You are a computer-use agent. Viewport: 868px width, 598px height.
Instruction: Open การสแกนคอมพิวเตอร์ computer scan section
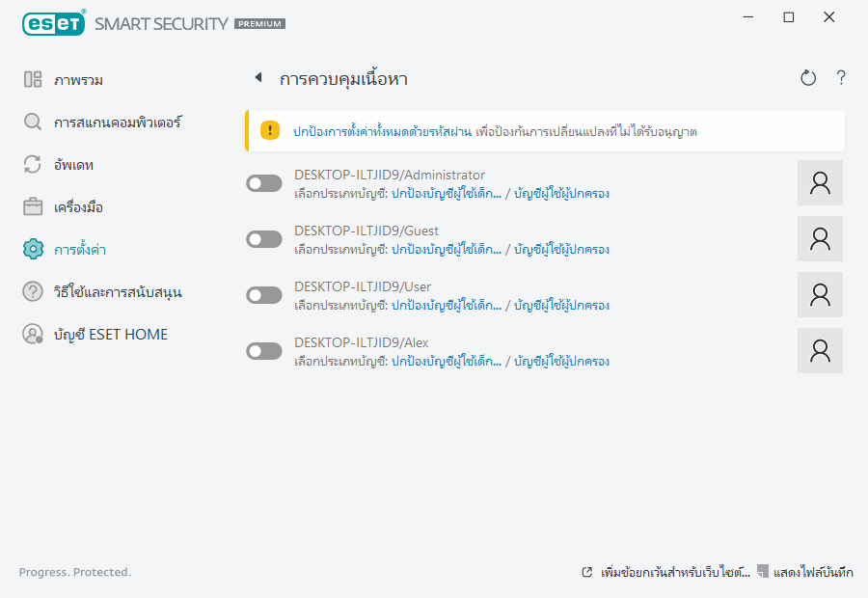click(x=117, y=122)
